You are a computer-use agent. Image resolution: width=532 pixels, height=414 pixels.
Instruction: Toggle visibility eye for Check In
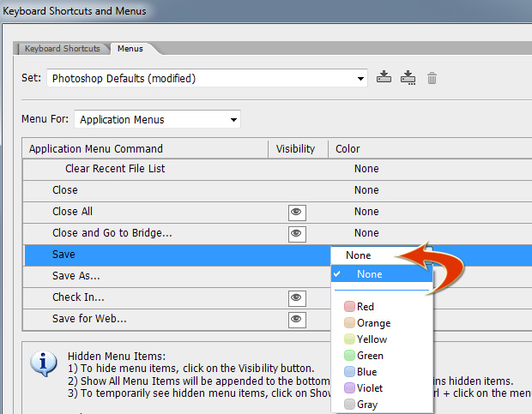[297, 298]
